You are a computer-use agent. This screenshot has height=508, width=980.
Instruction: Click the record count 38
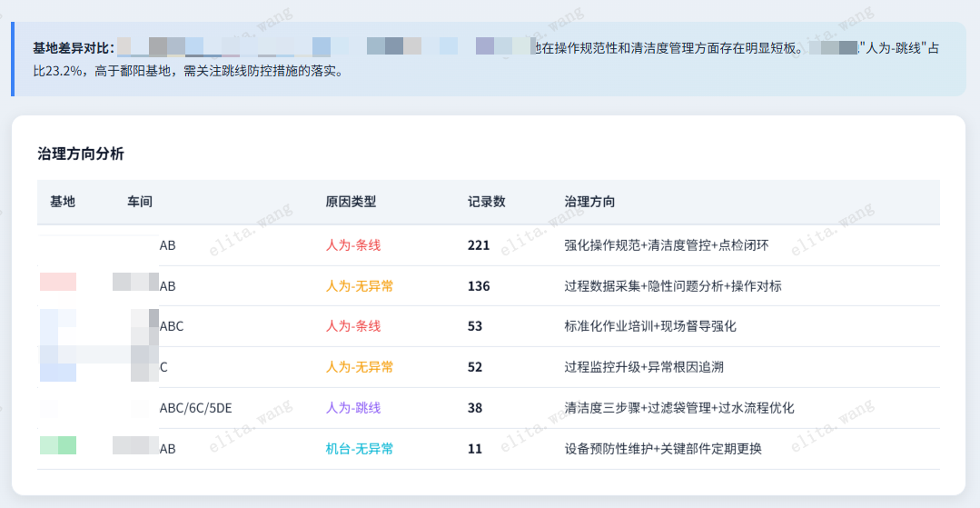(475, 408)
